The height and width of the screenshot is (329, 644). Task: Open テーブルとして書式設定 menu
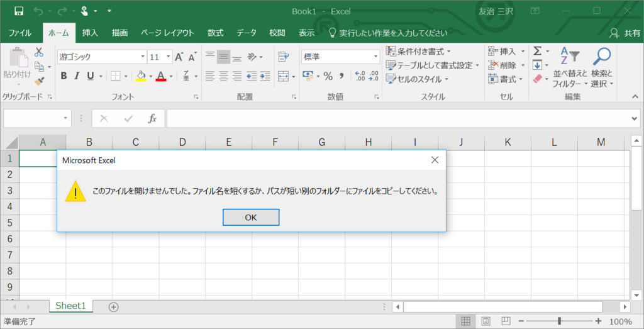click(x=433, y=65)
